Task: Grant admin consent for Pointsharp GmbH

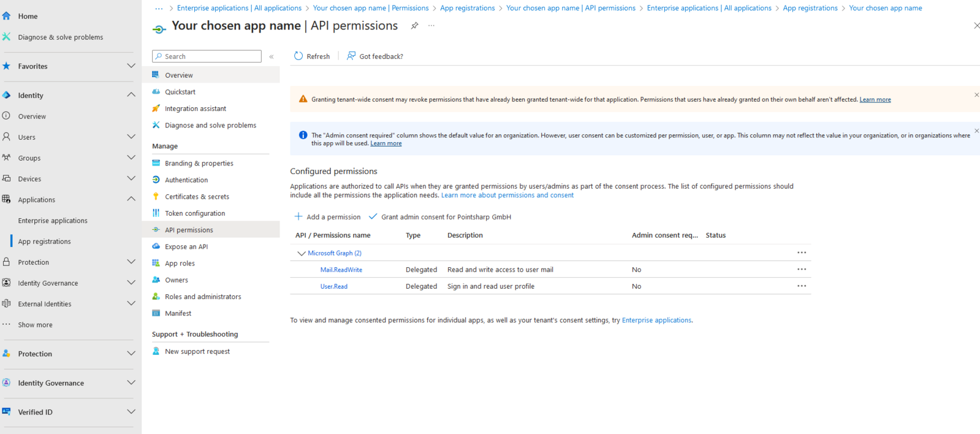Action: coord(440,217)
